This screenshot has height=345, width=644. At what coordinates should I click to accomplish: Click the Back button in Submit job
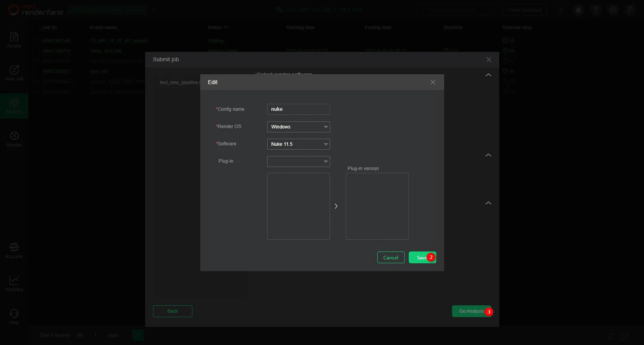pos(173,311)
